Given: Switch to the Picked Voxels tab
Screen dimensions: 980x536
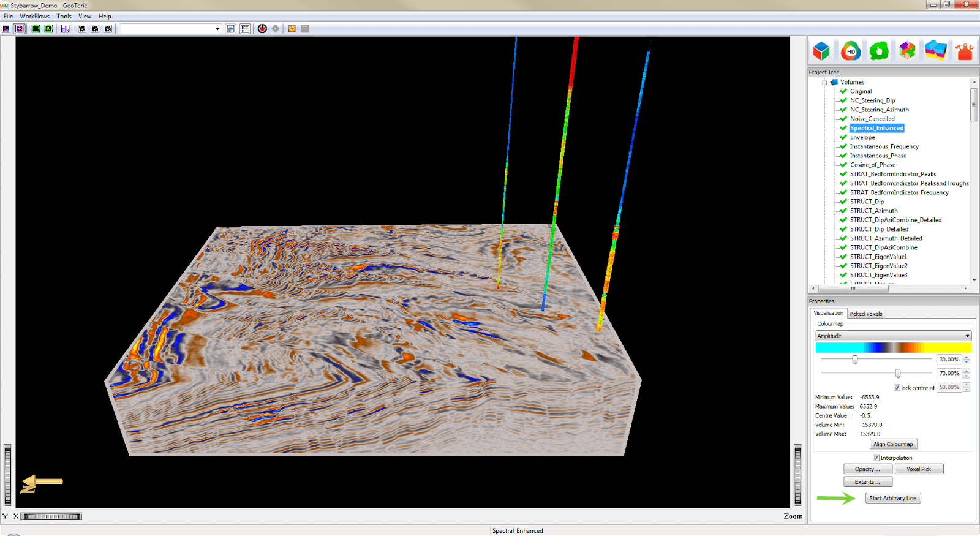Looking at the screenshot, I should pyautogui.click(x=865, y=314).
